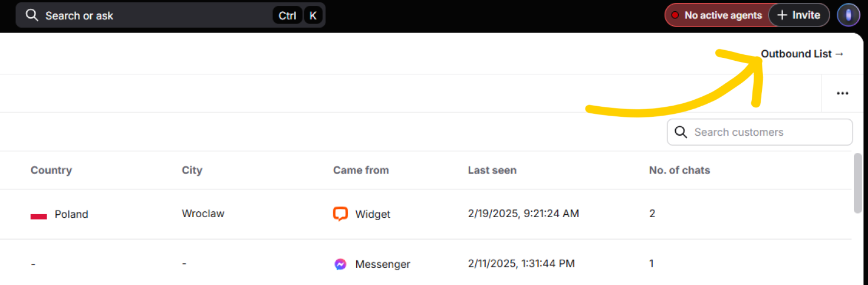The width and height of the screenshot is (868, 285).
Task: Click the No active agents status
Action: 717,15
